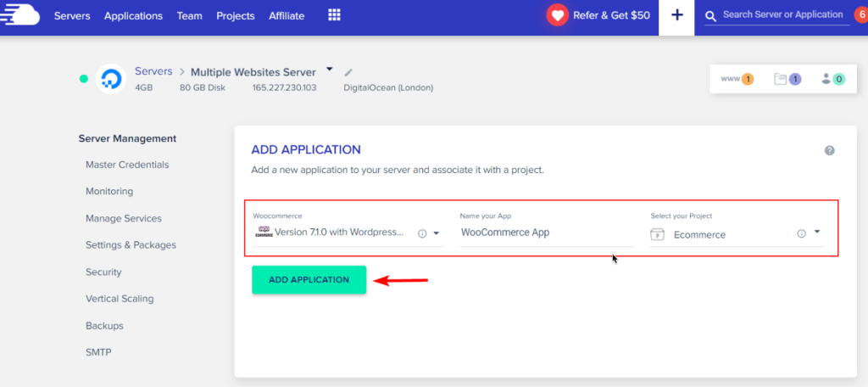
Task: Click the 80 GB Disk text
Action: pos(202,87)
